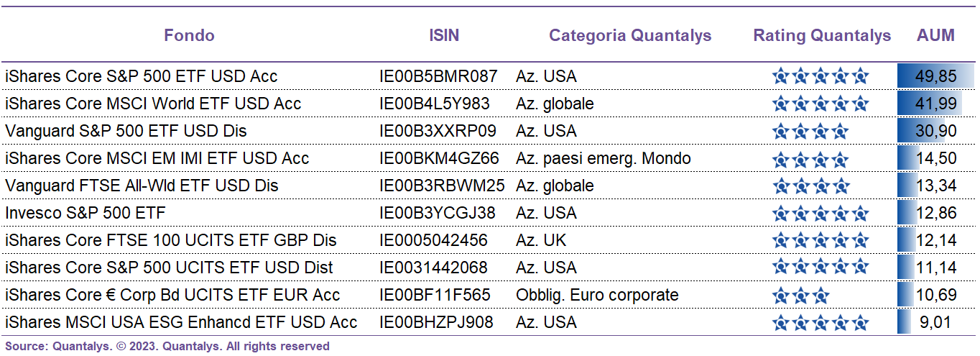Open iShares Core MSCI World ETF USD Acc fund
The height and width of the screenshot is (356, 980).
point(153,104)
